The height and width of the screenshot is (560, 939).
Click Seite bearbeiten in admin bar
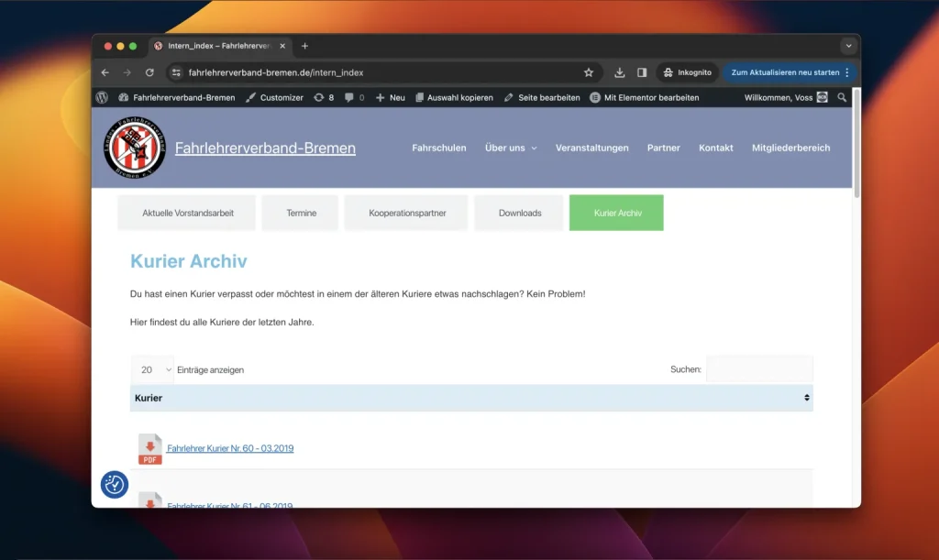543,97
